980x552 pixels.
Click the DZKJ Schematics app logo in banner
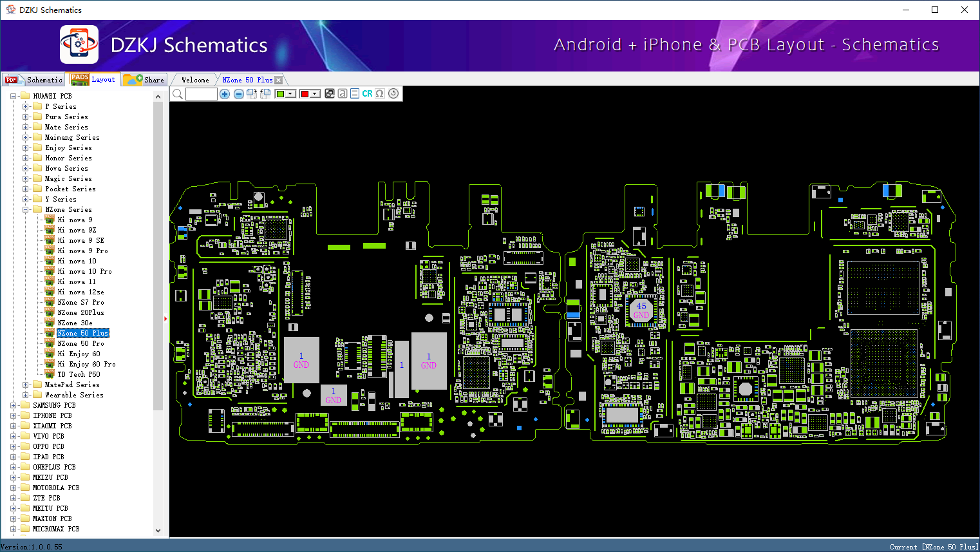coord(79,45)
